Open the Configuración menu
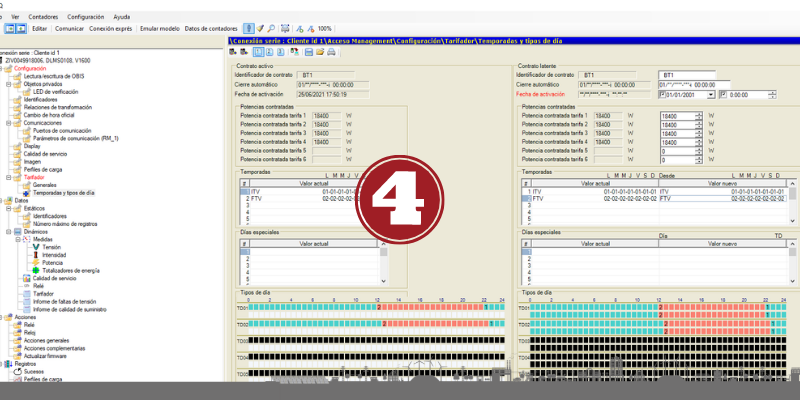Image resolution: width=800 pixels, height=400 pixels. 86,17
